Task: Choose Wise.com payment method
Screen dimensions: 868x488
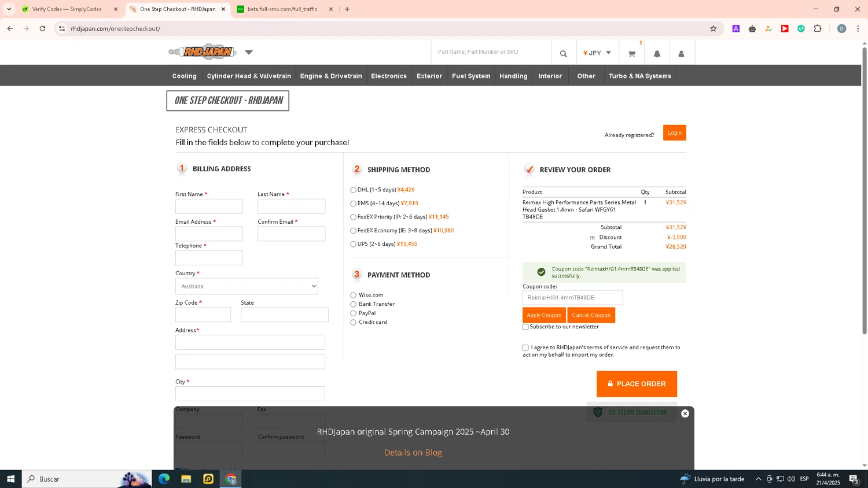Action: click(353, 295)
